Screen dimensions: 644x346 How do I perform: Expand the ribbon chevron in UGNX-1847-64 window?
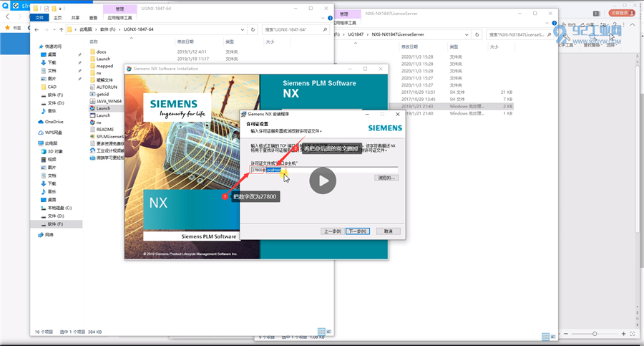(x=323, y=18)
